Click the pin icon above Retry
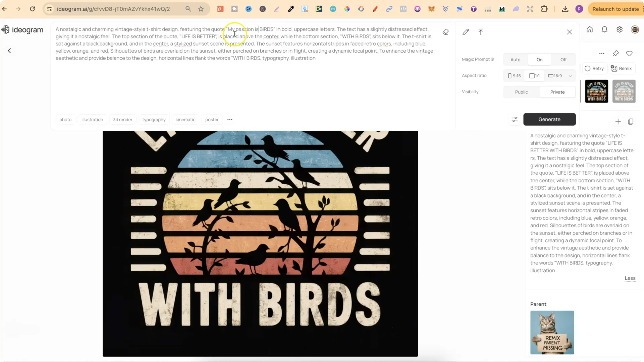Screen dimensions: 644x362 [616, 53]
